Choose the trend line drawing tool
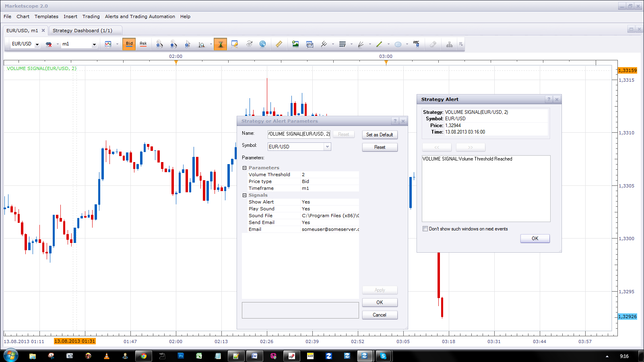The height and width of the screenshot is (362, 644). pyautogui.click(x=379, y=44)
